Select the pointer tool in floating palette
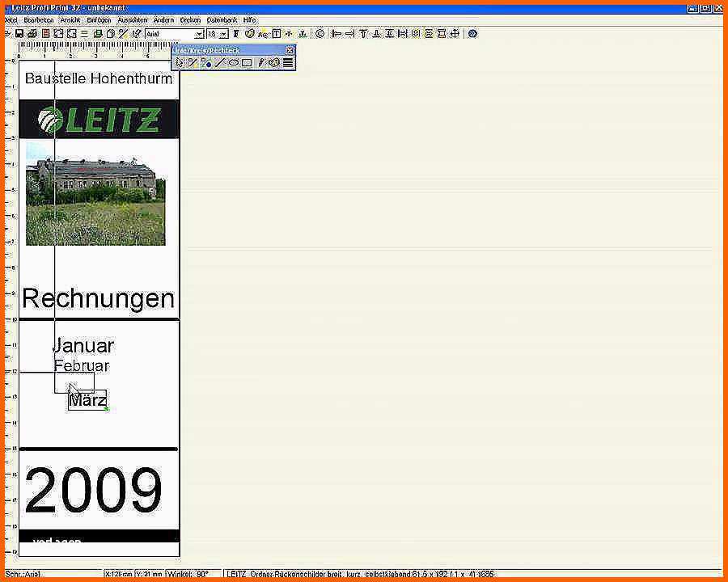The image size is (728, 582). click(x=180, y=63)
